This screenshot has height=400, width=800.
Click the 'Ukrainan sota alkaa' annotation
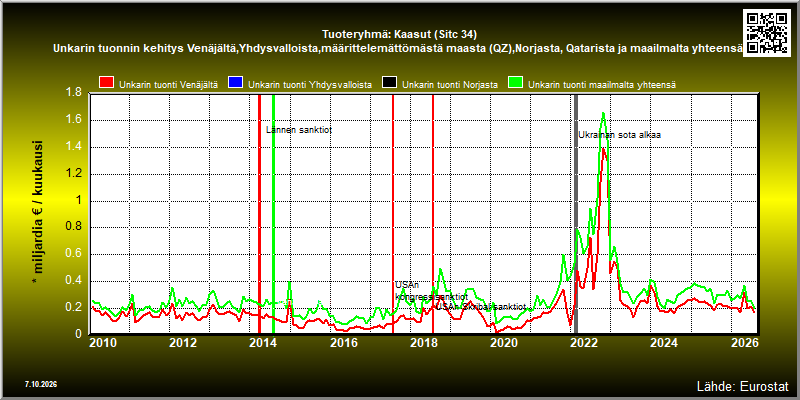pos(619,135)
